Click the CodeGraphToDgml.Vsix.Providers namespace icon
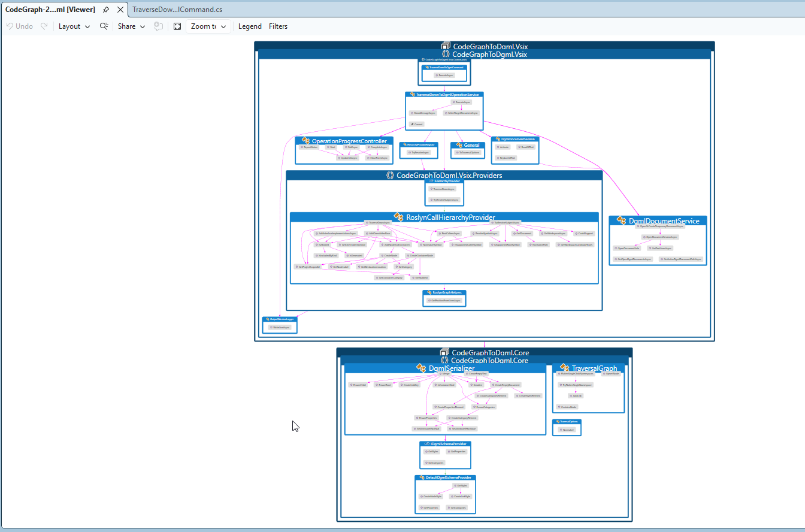805x532 pixels. tap(390, 176)
